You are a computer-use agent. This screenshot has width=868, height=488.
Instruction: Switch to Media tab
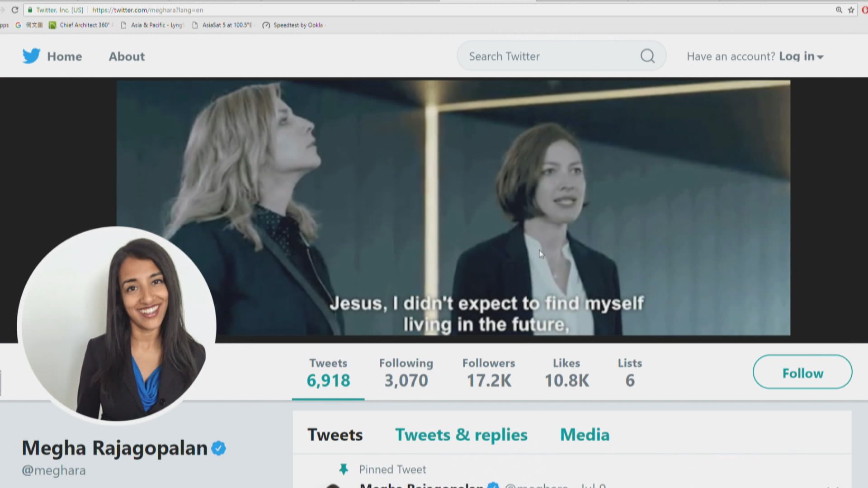pyautogui.click(x=585, y=435)
